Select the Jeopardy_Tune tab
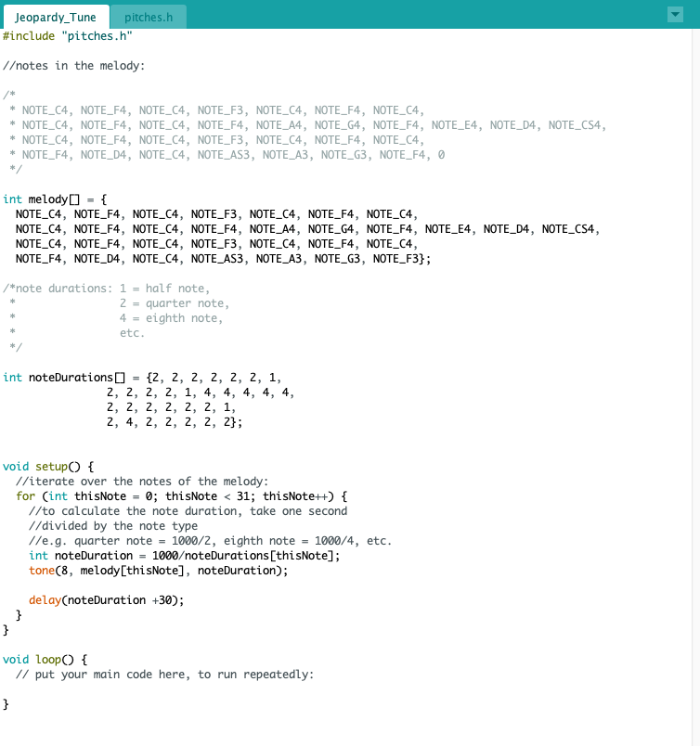Viewport: 700px width, 746px height. tap(55, 17)
